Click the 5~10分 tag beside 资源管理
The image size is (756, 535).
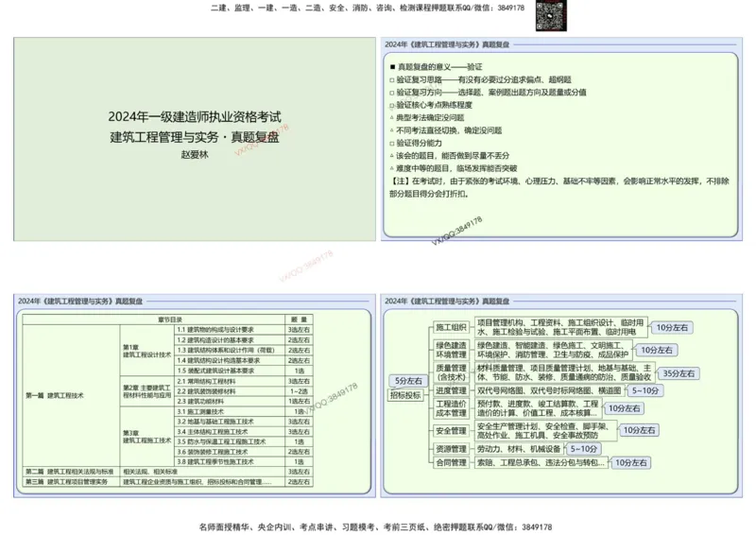(x=583, y=449)
